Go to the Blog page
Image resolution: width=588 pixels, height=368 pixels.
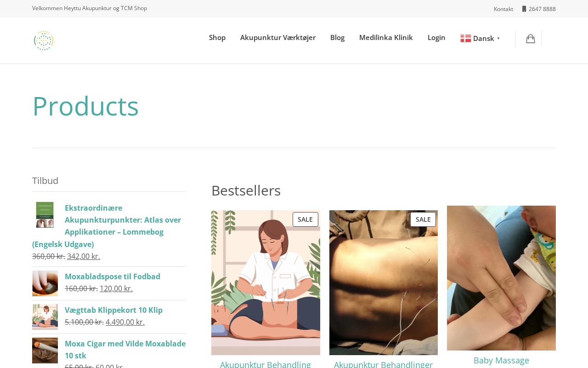(x=337, y=37)
